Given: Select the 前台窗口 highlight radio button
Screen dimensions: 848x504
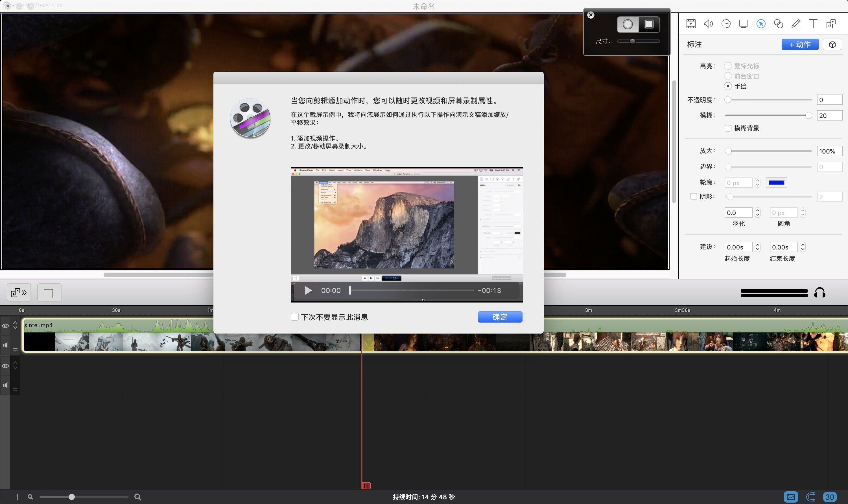Looking at the screenshot, I should click(x=728, y=76).
